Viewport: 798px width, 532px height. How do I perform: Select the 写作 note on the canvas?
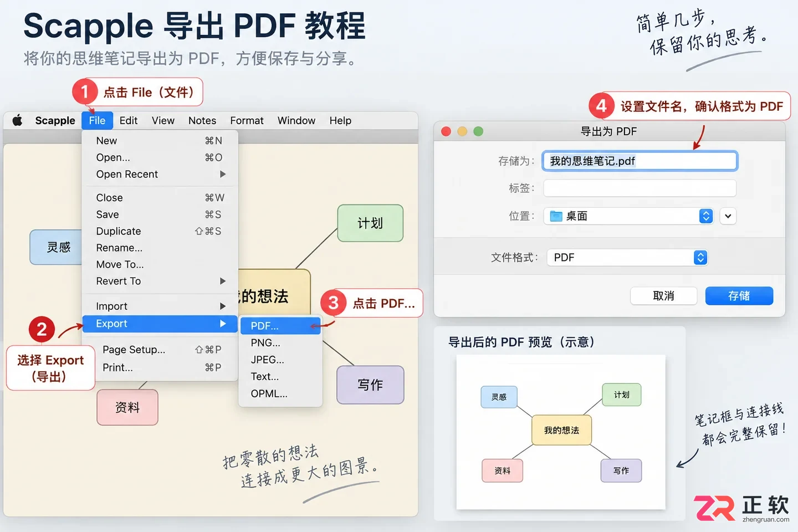[370, 385]
